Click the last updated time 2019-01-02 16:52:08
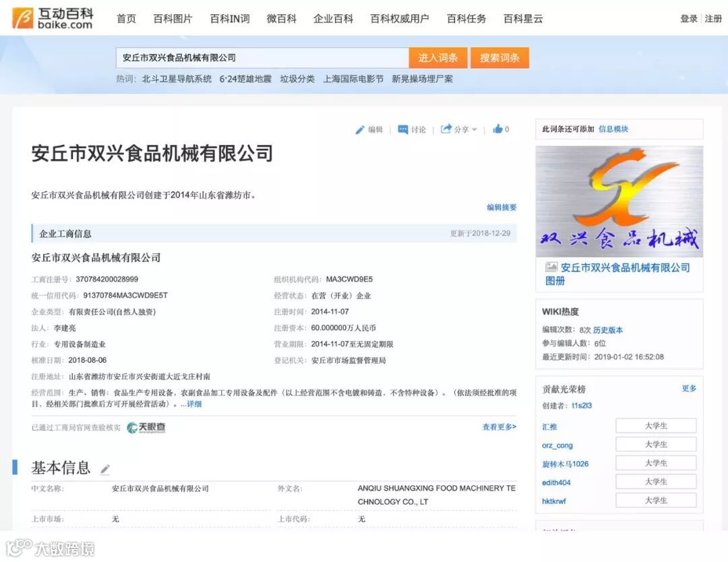 629,357
